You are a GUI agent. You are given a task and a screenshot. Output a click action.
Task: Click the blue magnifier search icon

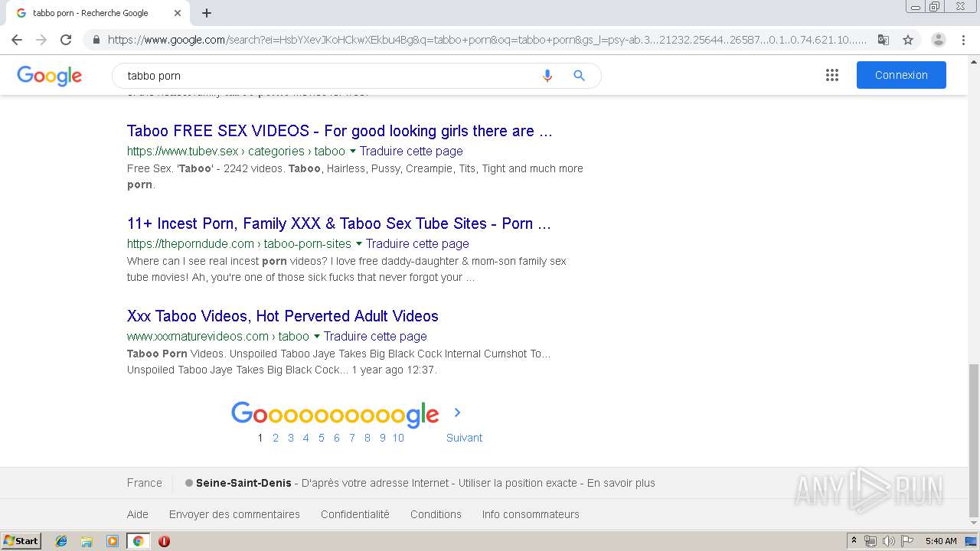(x=579, y=76)
